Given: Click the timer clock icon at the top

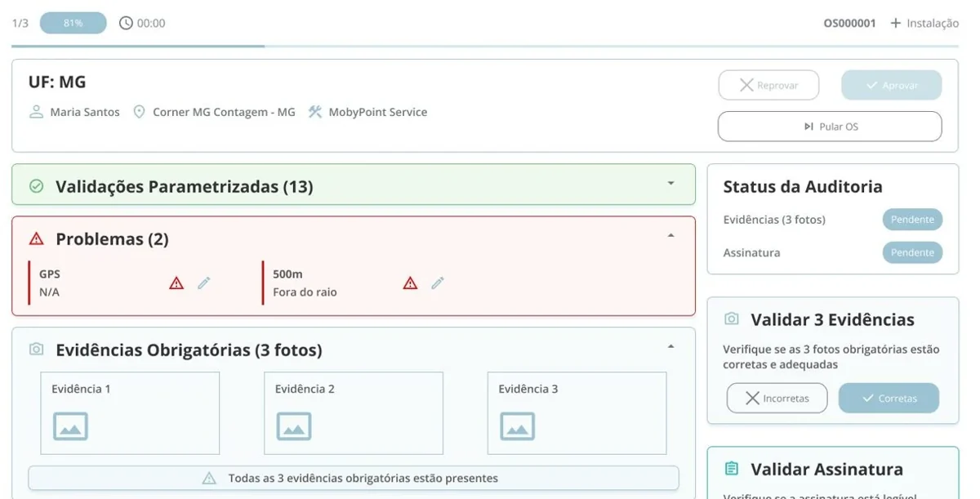Looking at the screenshot, I should [x=126, y=23].
